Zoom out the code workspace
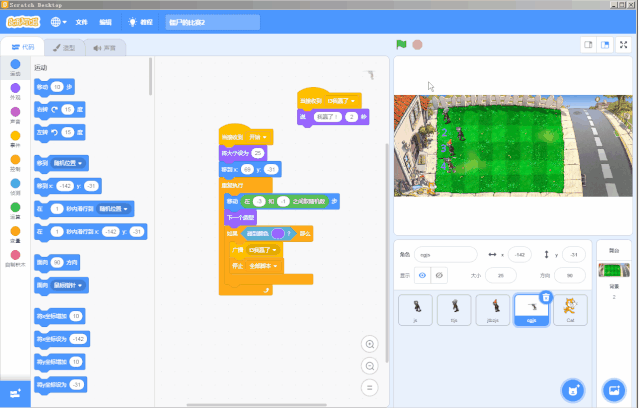The height and width of the screenshot is (408, 639). pyautogui.click(x=370, y=366)
